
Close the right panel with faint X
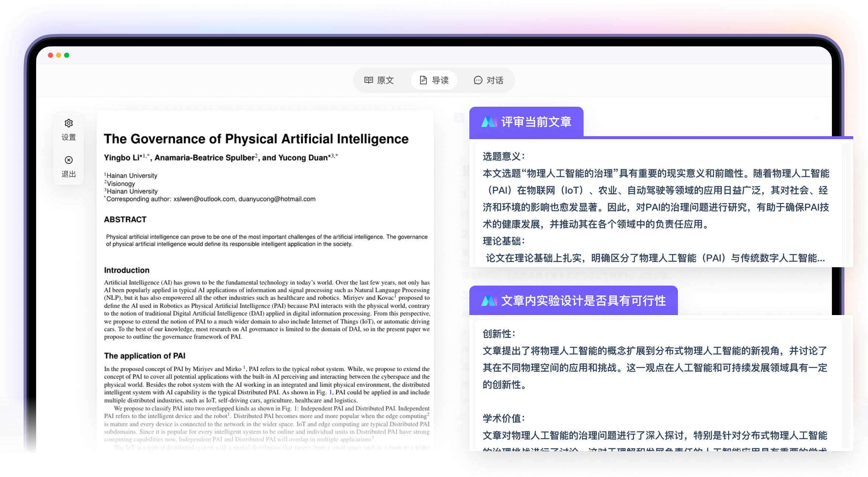tap(817, 118)
